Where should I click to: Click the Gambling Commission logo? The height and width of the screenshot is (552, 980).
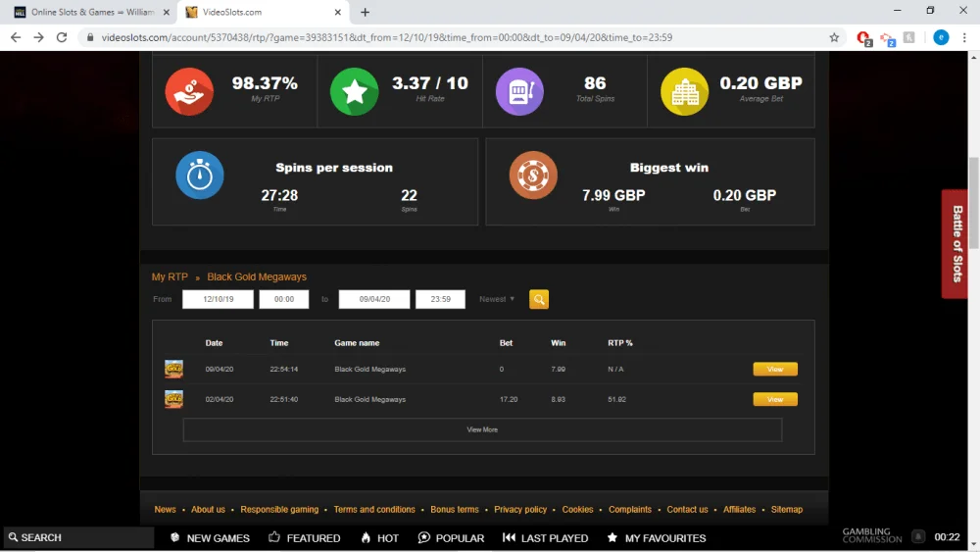tap(872, 535)
